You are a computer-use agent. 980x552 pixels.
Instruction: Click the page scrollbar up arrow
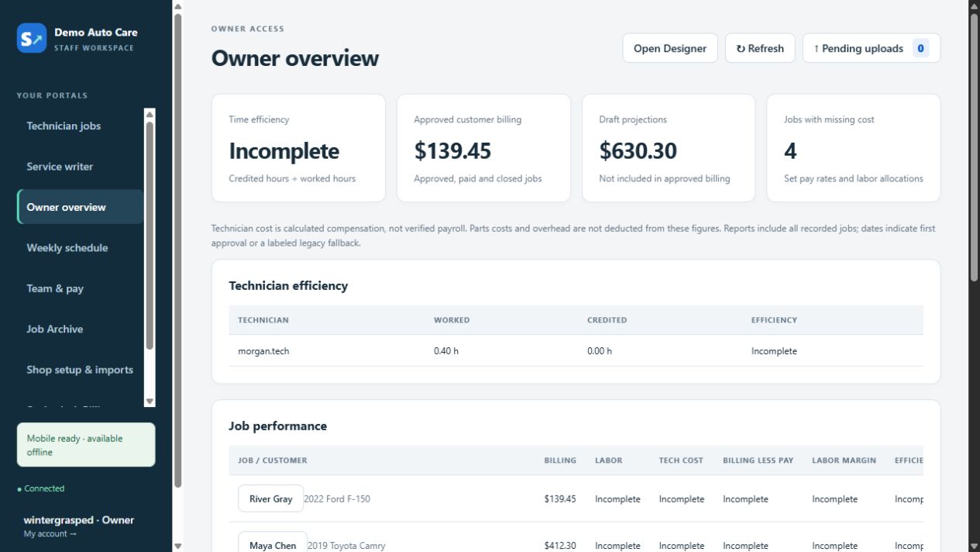(x=975, y=6)
